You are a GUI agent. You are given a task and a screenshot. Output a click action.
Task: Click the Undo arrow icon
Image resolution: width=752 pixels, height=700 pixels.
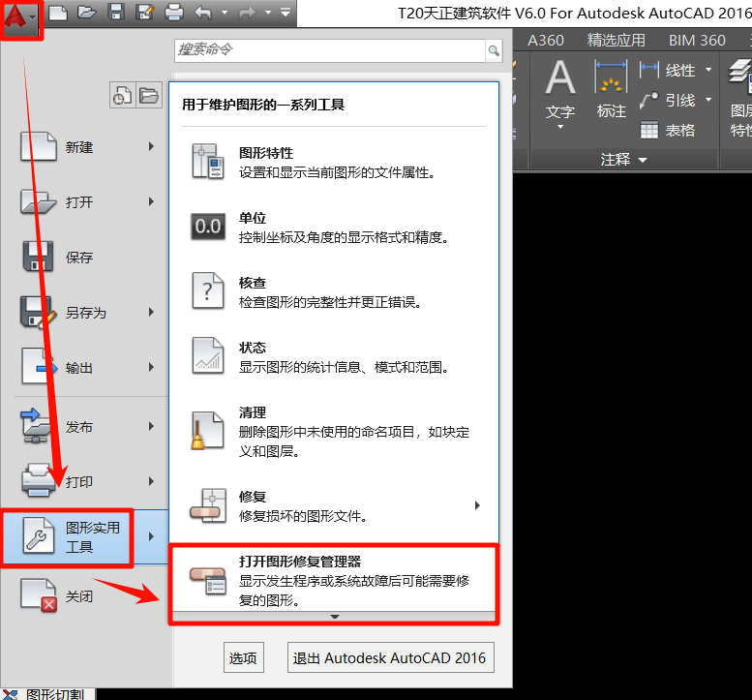coord(203,13)
